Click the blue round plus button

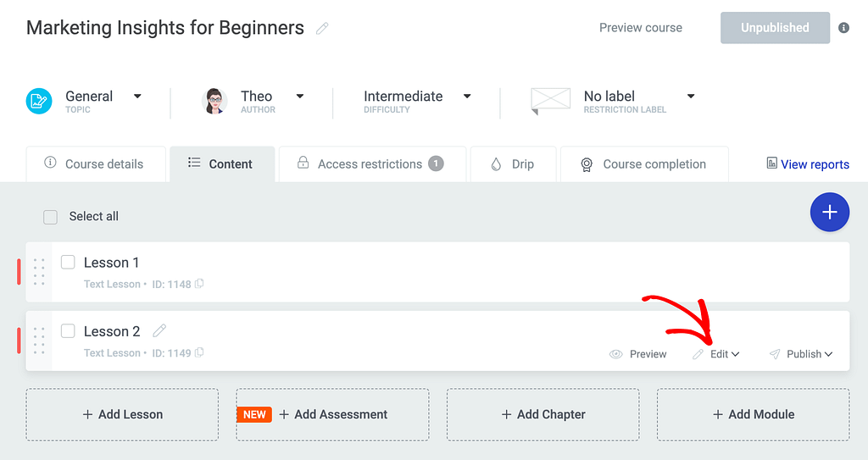(829, 213)
